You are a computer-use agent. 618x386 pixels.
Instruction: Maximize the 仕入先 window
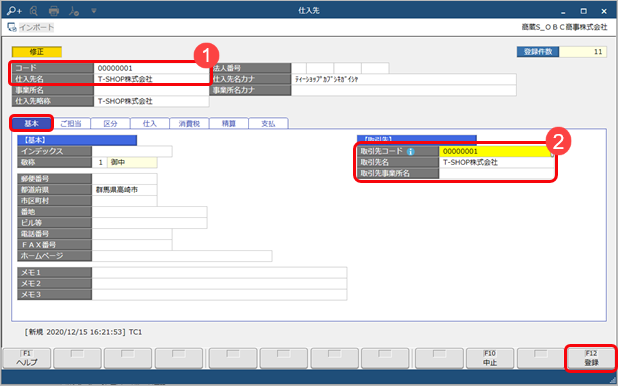[584, 11]
